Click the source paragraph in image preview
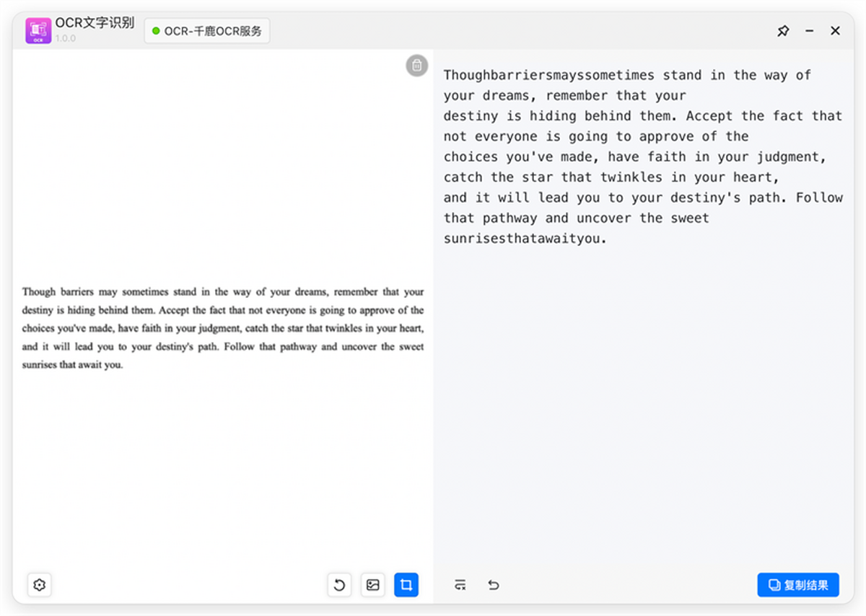The image size is (866, 616). point(223,328)
